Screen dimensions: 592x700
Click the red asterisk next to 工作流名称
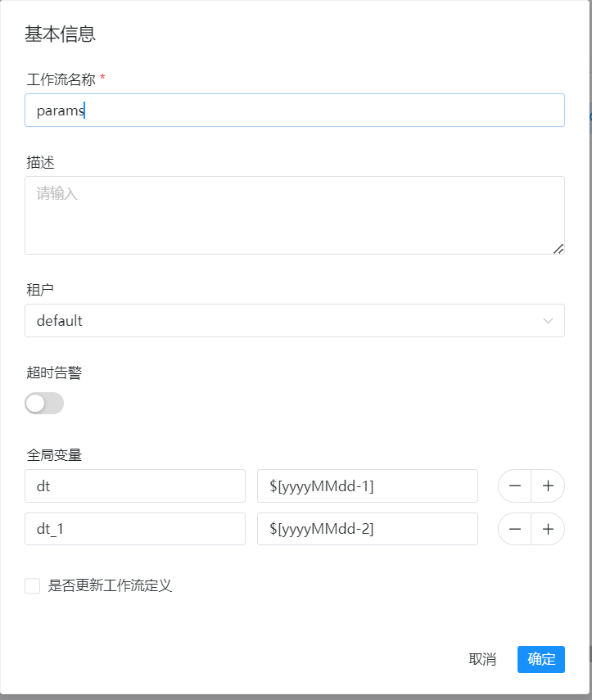[104, 79]
